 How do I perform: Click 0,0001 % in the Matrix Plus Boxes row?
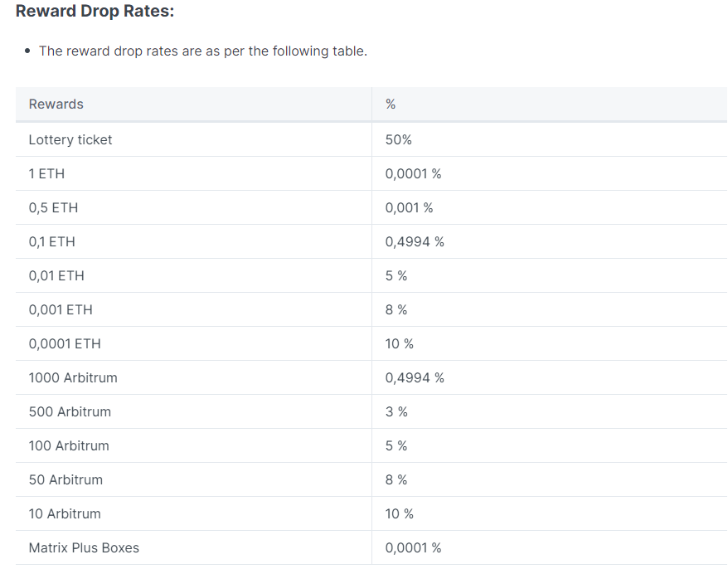[413, 547]
